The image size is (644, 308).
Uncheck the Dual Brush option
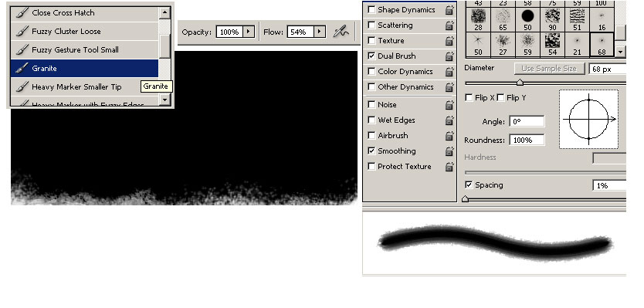(371, 56)
